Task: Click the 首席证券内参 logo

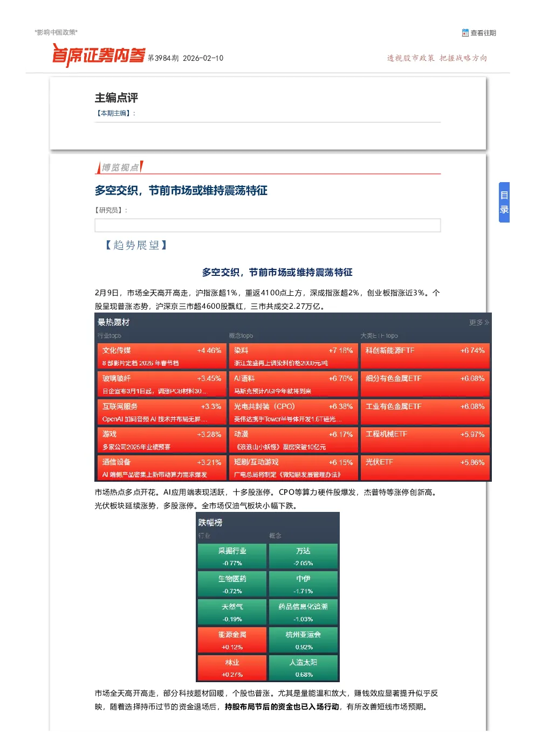Action: pyautogui.click(x=99, y=56)
